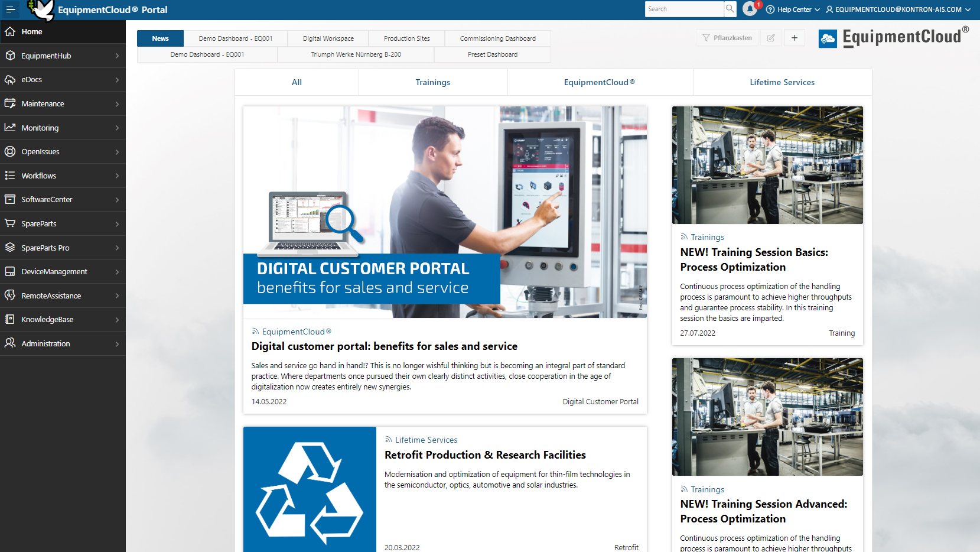
Task: Click the eDocs cloud icon
Action: pyautogui.click(x=10, y=79)
